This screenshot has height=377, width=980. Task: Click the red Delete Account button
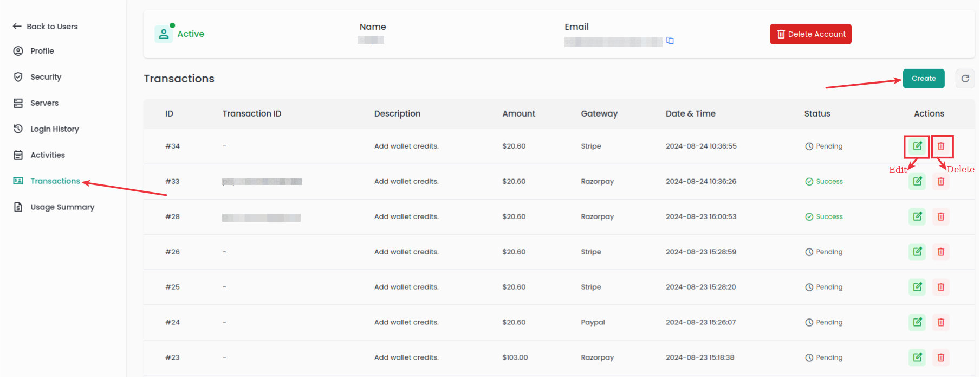click(810, 34)
